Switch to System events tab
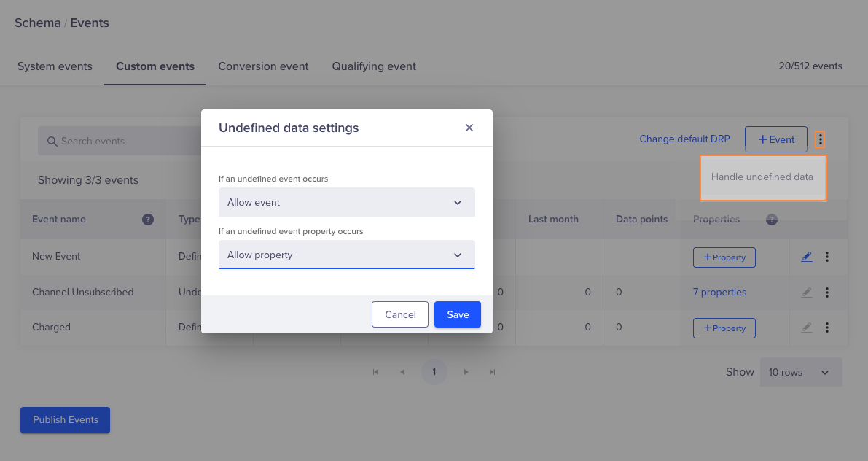 tap(55, 66)
